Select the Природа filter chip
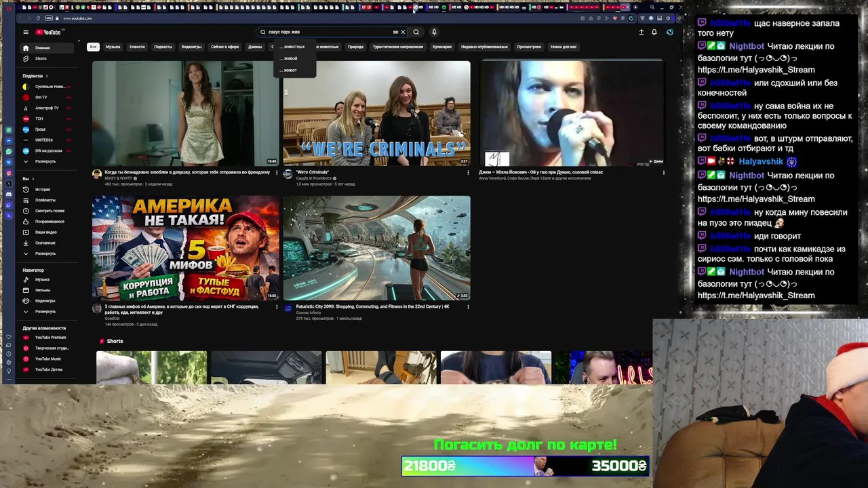The height and width of the screenshot is (488, 868). (x=355, y=47)
